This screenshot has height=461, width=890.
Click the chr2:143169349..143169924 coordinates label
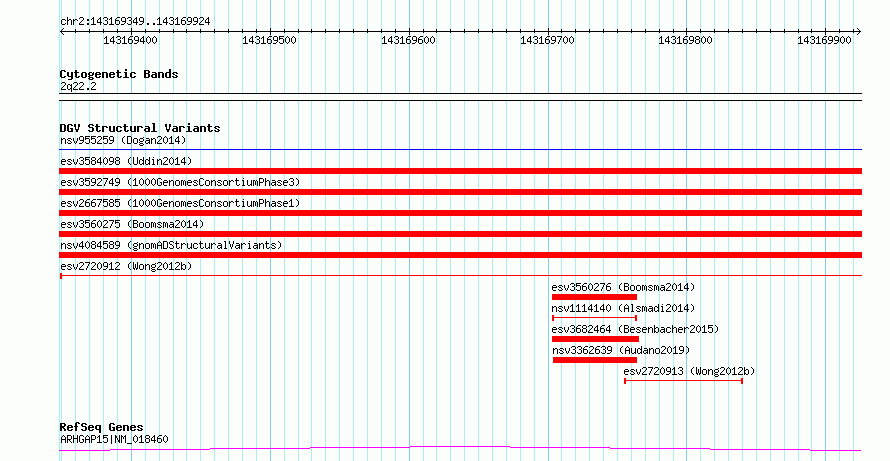pyautogui.click(x=135, y=22)
